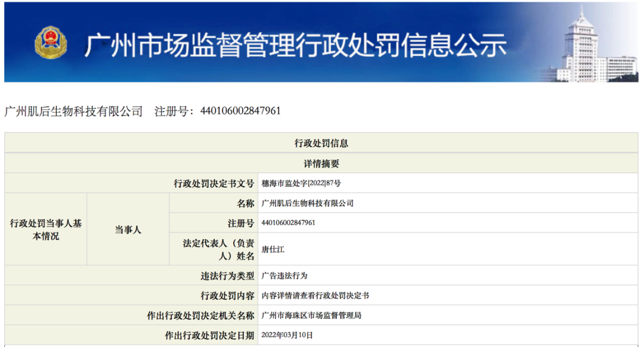
Task: Click the company name value in table
Action: [308, 203]
